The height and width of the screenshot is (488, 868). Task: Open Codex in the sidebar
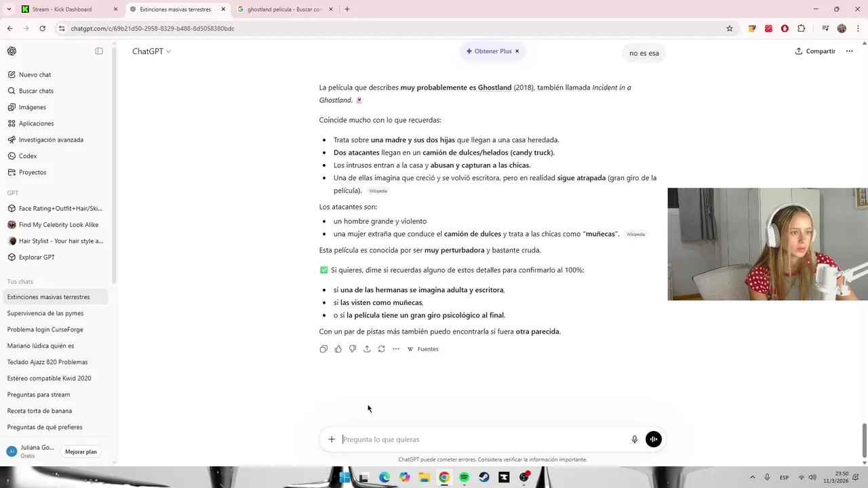[x=56, y=156]
